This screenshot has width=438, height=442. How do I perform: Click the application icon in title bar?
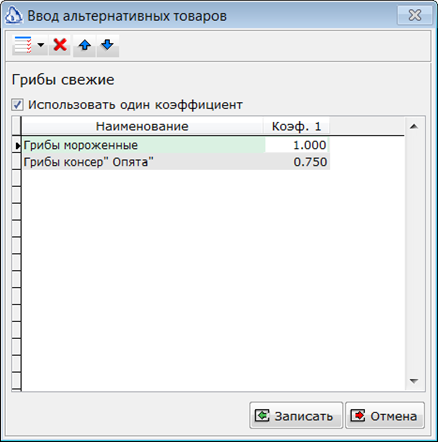(x=13, y=15)
